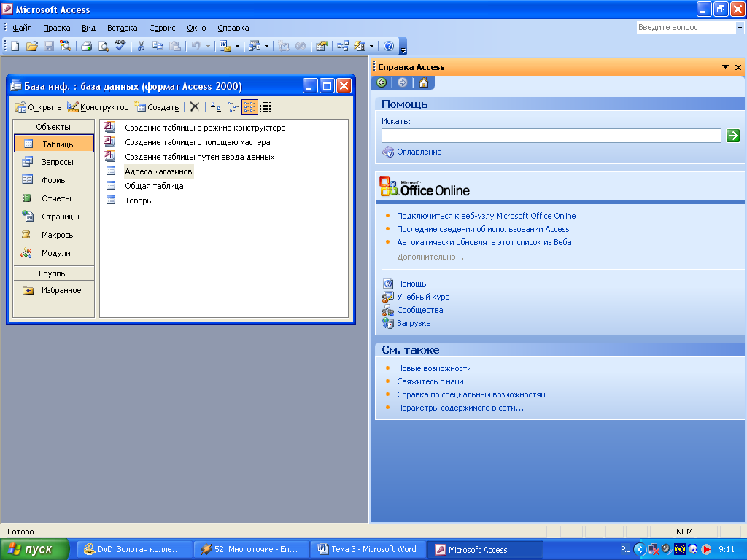
Task: Toggle the List view button
Action: point(249,107)
